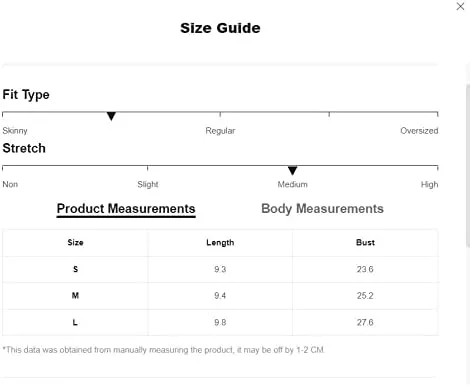Click the Oversized fit label

coord(419,131)
